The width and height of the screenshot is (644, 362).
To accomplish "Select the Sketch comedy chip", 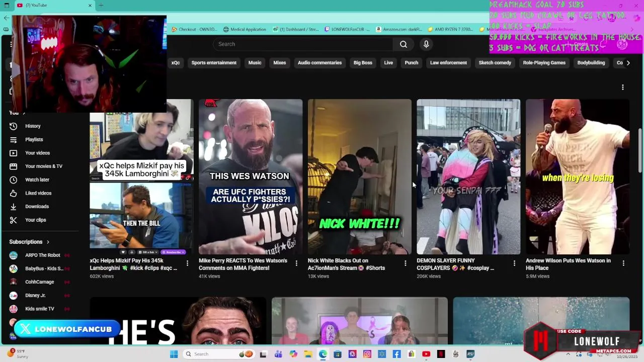I will 495,63.
